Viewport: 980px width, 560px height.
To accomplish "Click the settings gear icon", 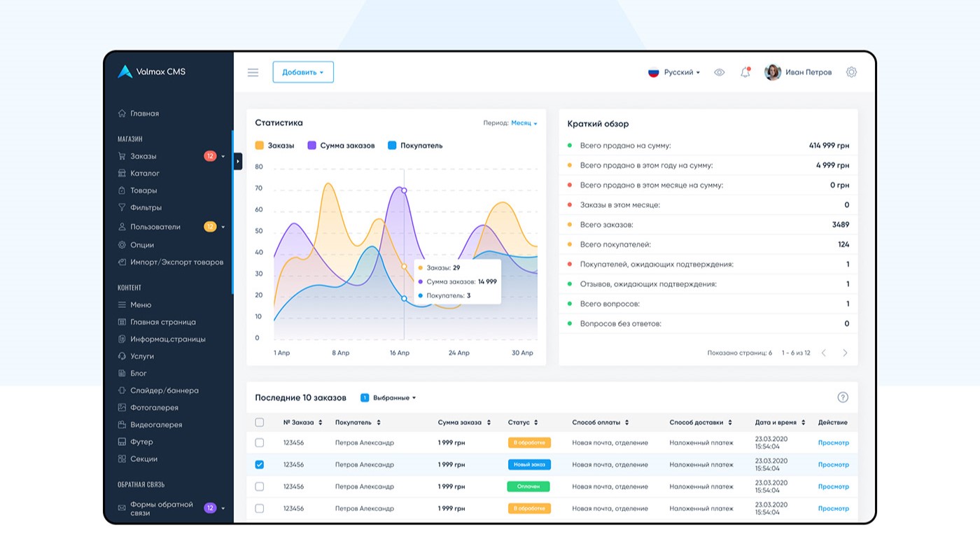I will point(851,72).
